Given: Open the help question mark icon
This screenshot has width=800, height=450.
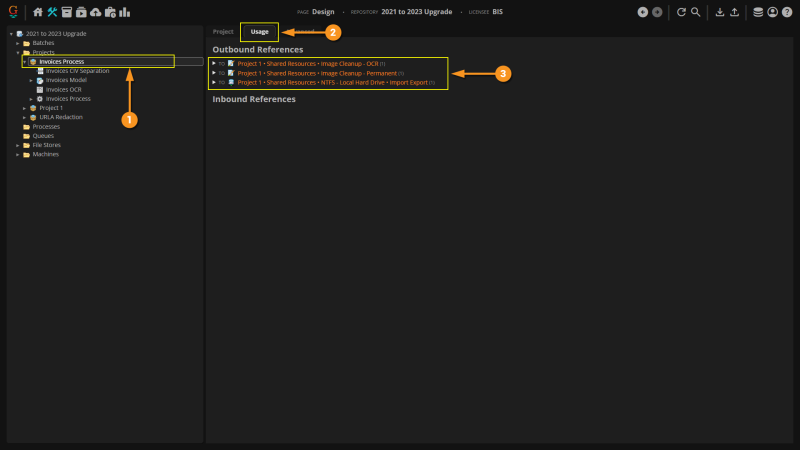Looking at the screenshot, I should (787, 12).
